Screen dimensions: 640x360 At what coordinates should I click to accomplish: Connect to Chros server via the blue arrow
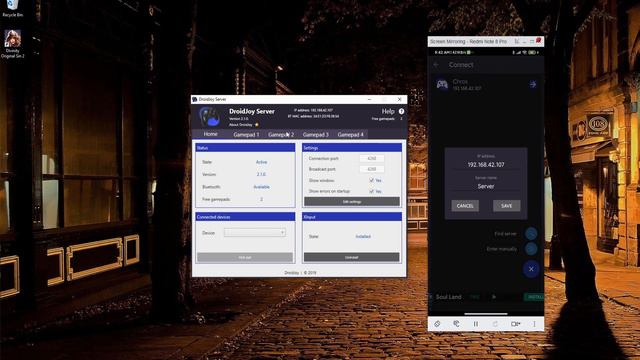point(533,84)
